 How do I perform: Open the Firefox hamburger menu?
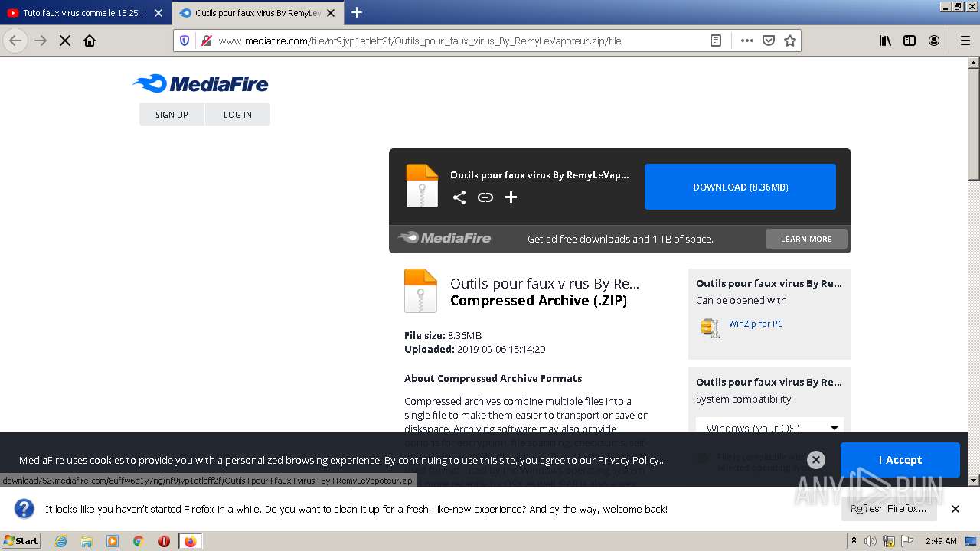point(965,41)
